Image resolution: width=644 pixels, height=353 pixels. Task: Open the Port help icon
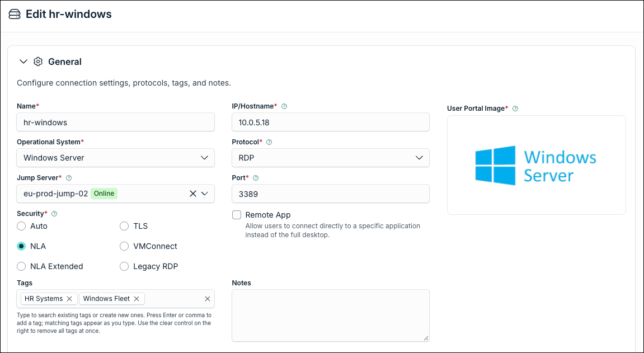click(256, 178)
